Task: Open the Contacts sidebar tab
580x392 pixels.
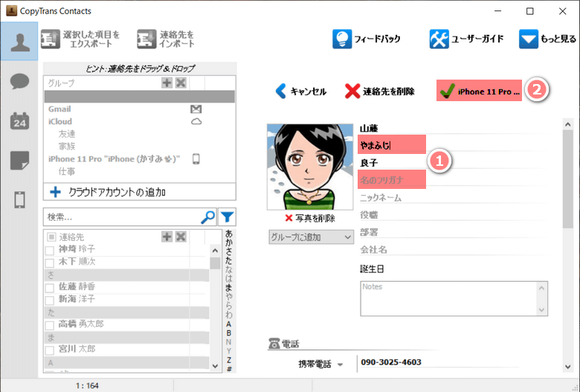Action: [x=19, y=41]
